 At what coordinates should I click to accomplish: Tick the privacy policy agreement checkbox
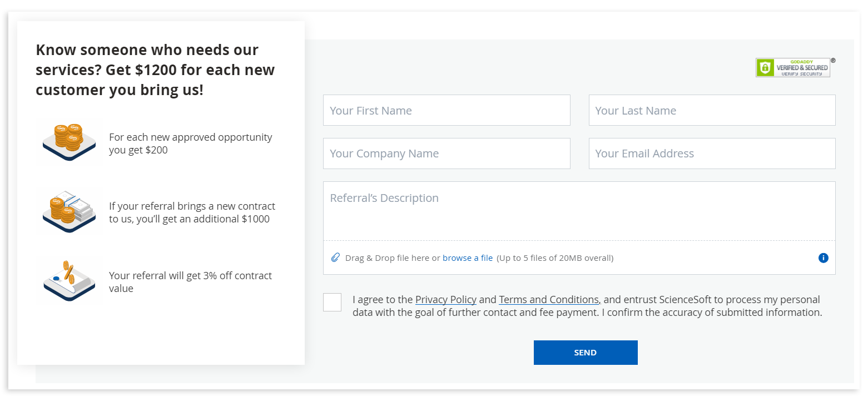(x=332, y=302)
